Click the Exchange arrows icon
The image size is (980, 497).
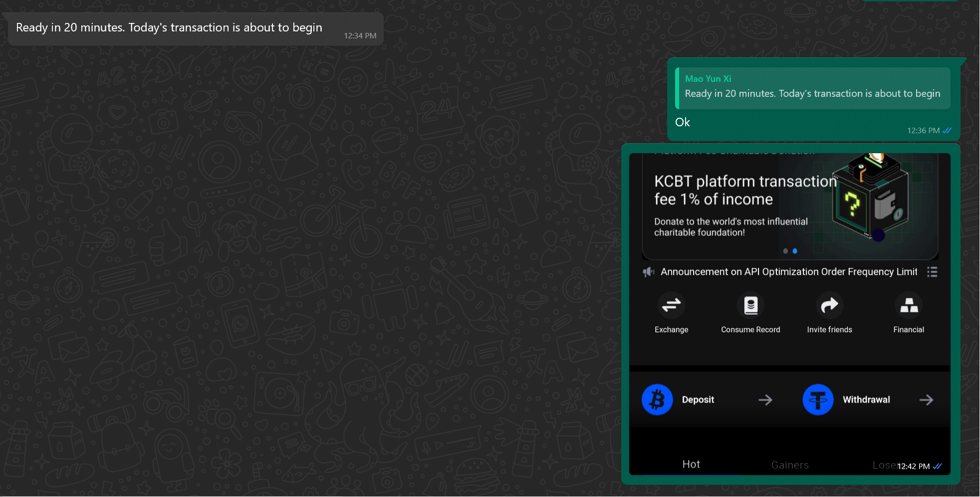(671, 305)
